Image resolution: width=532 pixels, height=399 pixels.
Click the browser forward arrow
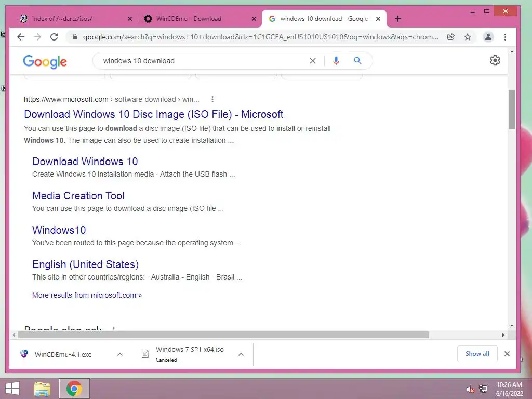[37, 37]
